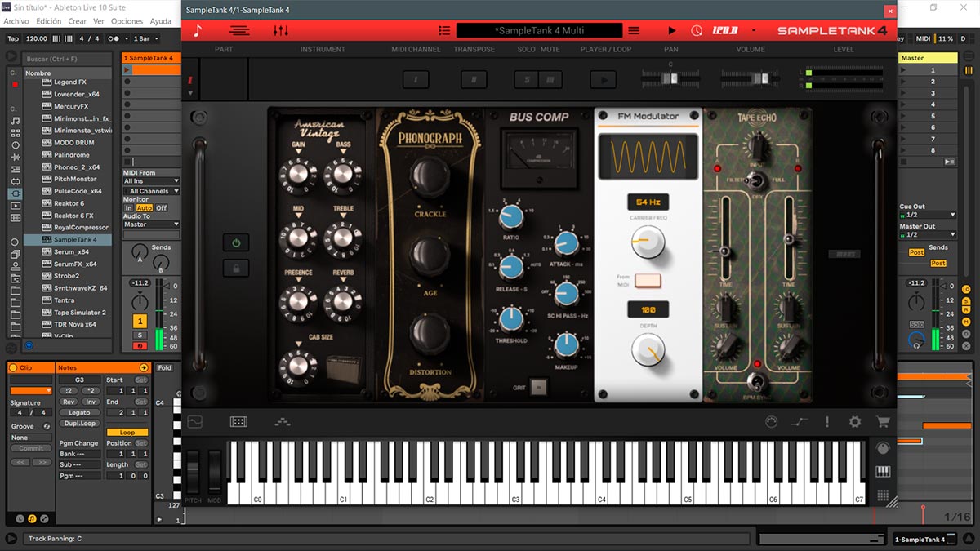
Task: Open the clip color dropdown
Action: [30, 391]
